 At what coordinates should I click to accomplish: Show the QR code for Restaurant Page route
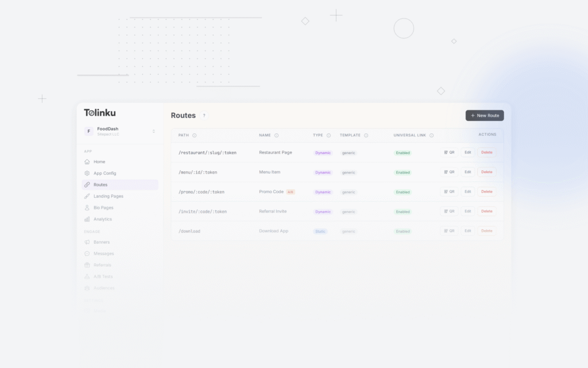pyautogui.click(x=450, y=152)
